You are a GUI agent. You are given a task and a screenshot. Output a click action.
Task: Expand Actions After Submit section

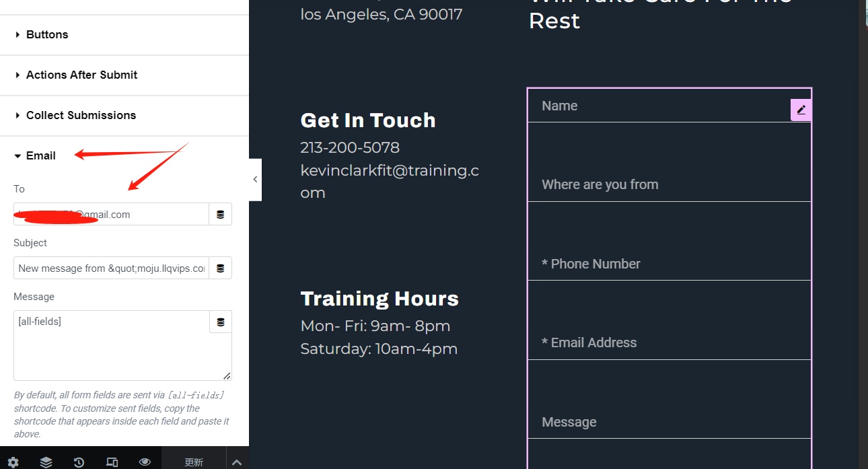[124, 75]
